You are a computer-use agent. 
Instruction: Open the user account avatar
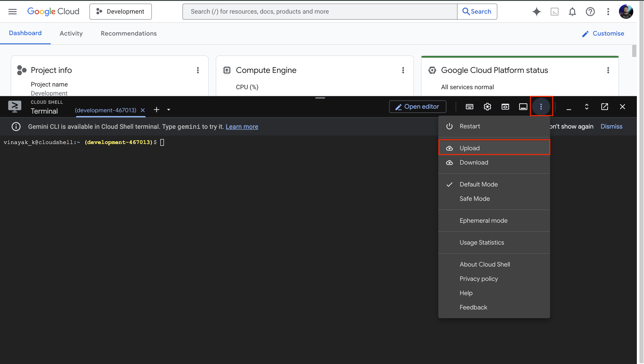626,11
